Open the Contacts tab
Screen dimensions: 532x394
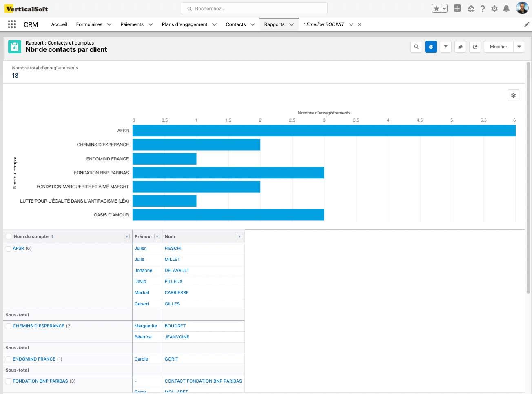[236, 24]
